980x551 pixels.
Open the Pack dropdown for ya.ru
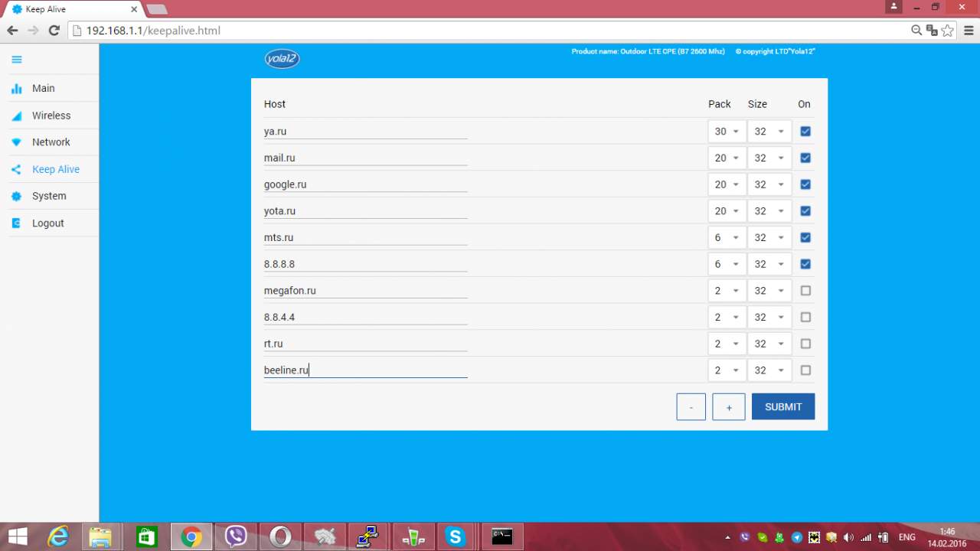pyautogui.click(x=727, y=132)
